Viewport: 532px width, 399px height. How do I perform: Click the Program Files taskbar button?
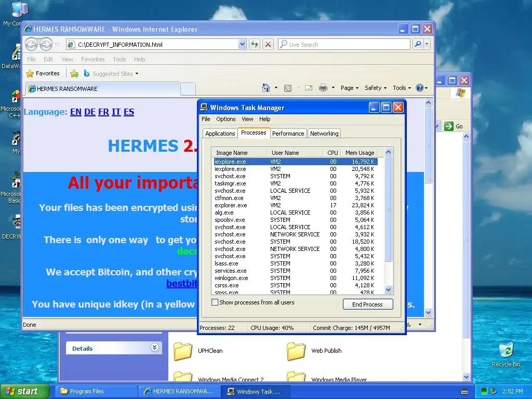pyautogui.click(x=96, y=391)
